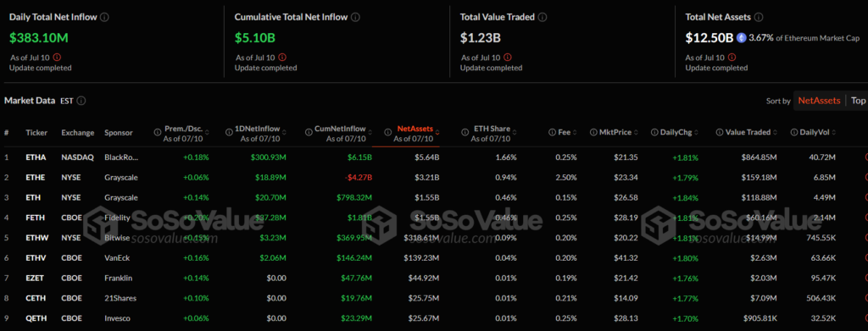
Task: Click info icon in CumNetInflow column header
Action: [309, 133]
